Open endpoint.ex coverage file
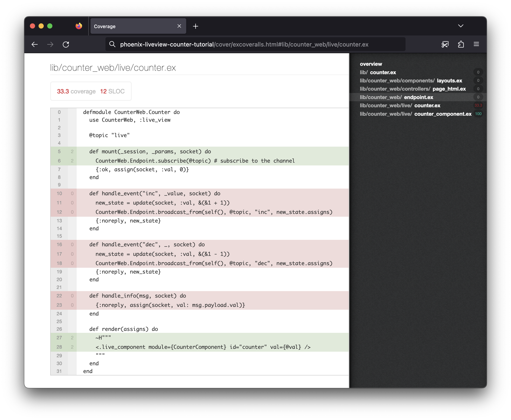 tap(396, 97)
